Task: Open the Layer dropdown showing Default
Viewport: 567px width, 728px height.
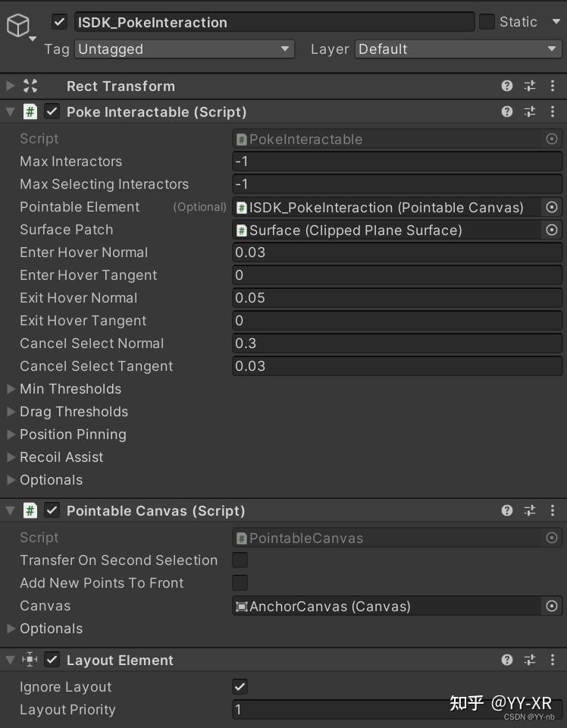Action: click(458, 49)
